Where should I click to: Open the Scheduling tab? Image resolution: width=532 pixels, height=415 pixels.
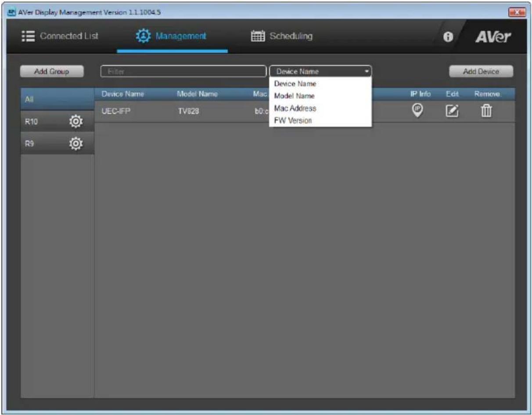281,36
